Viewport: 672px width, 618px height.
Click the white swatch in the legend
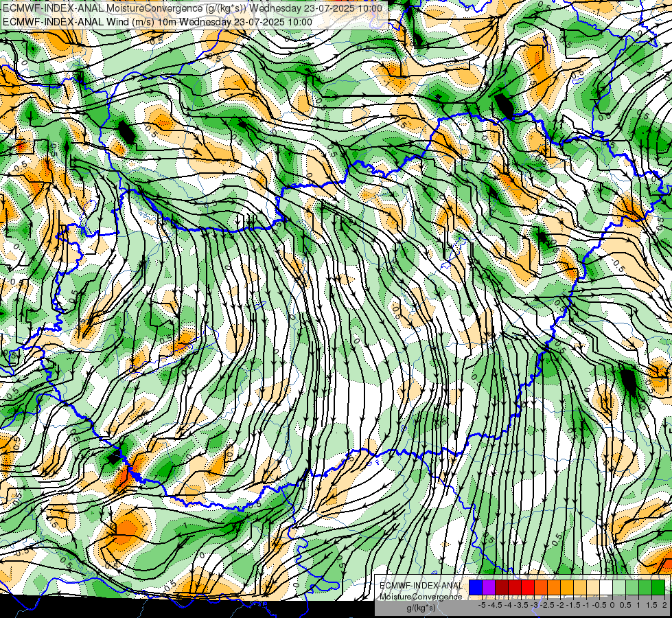606,588
